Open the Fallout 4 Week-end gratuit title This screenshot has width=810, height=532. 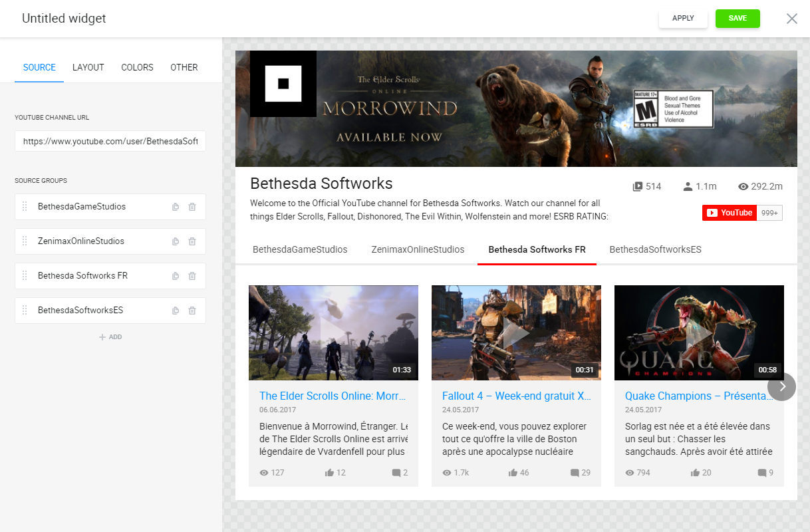click(x=517, y=396)
